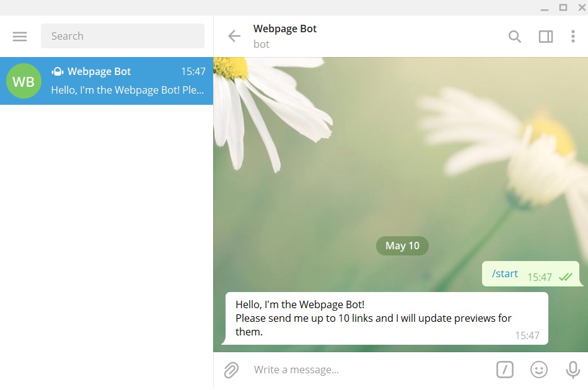This screenshot has height=390, width=588.
Task: Search within this chat using magnifier icon
Action: click(515, 37)
